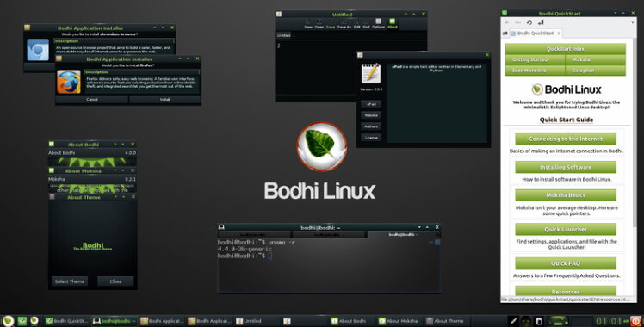This screenshot has width=644, height=327.
Task: Click the reload icon in QuickStart browser
Action: coord(529,22)
